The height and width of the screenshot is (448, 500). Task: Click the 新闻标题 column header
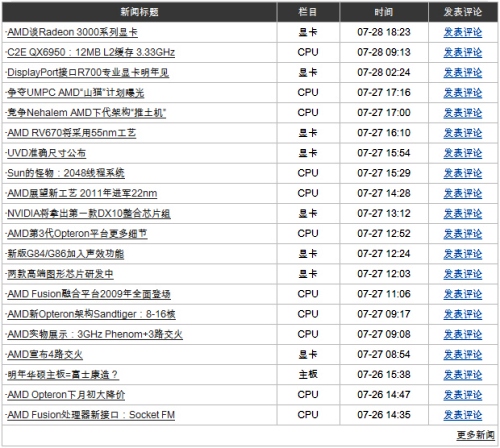(139, 12)
